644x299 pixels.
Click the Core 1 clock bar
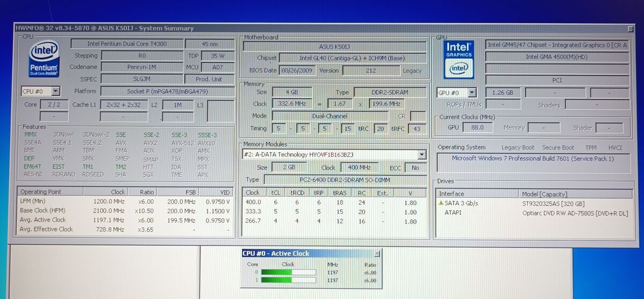(x=288, y=280)
